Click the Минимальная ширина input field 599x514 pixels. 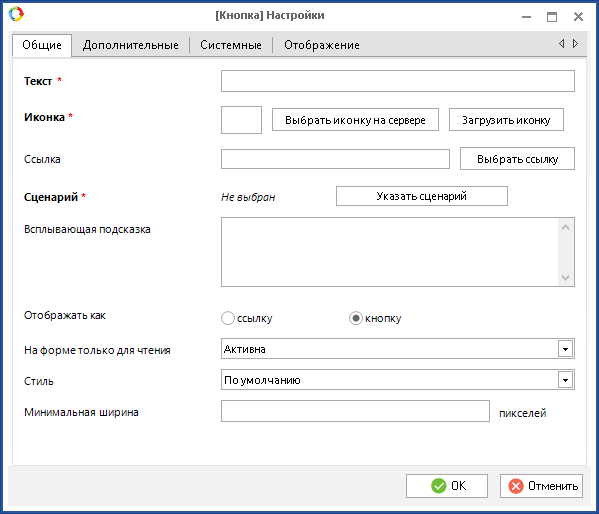point(355,411)
